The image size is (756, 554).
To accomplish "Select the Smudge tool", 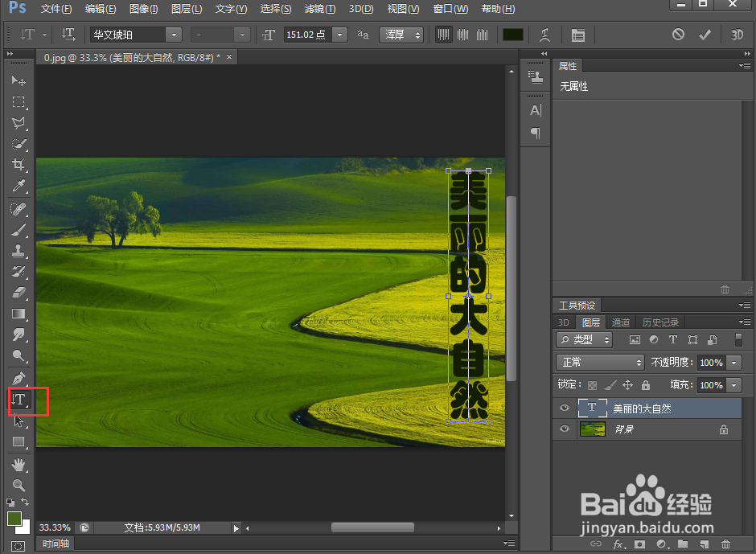I will pos(18,334).
